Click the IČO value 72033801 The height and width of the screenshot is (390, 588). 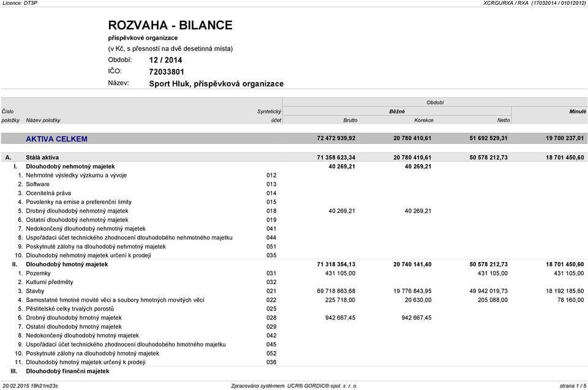click(x=167, y=72)
